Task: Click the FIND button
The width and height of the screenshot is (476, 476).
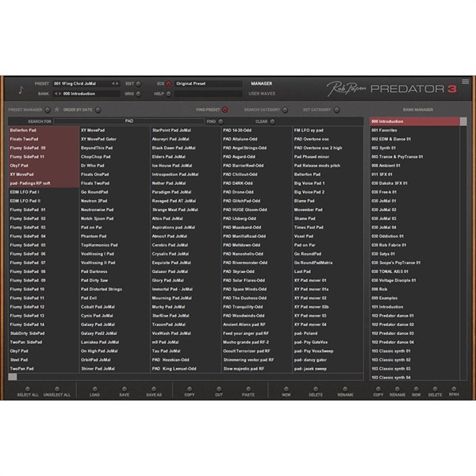Action: [221, 121]
